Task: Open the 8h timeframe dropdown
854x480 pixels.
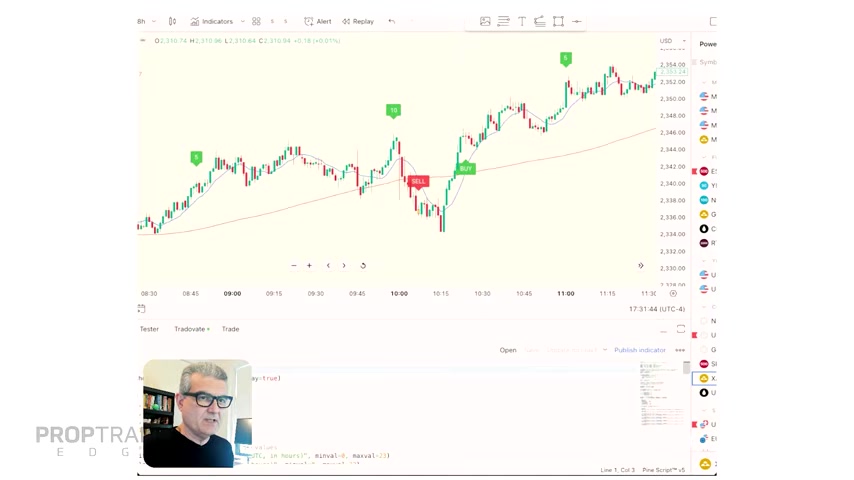Action: coord(147,21)
